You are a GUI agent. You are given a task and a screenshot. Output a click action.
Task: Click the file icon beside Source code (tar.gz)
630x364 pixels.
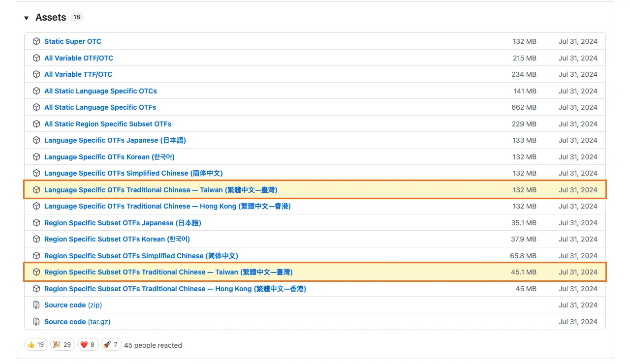[x=36, y=322]
